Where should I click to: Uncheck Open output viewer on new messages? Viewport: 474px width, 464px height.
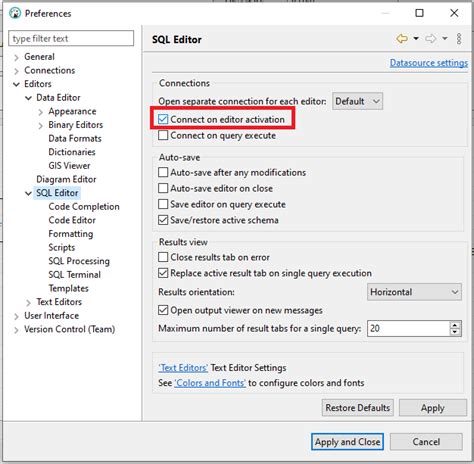click(x=163, y=310)
